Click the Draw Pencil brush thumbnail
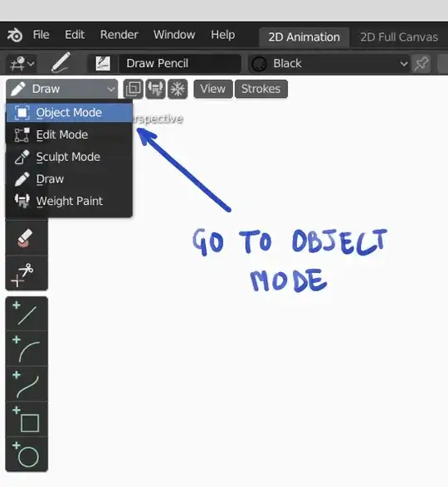Viewport: 448px width, 487px height. click(103, 63)
